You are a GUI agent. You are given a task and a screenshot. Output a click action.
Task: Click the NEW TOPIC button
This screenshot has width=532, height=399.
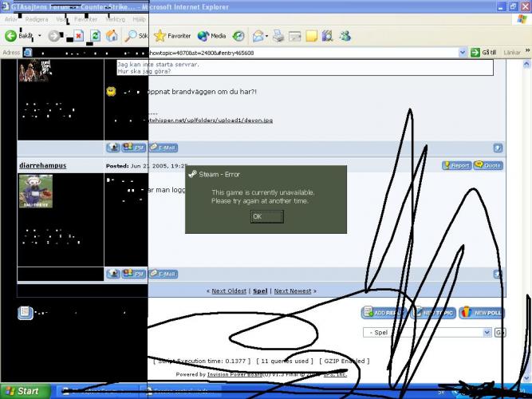[x=433, y=312]
